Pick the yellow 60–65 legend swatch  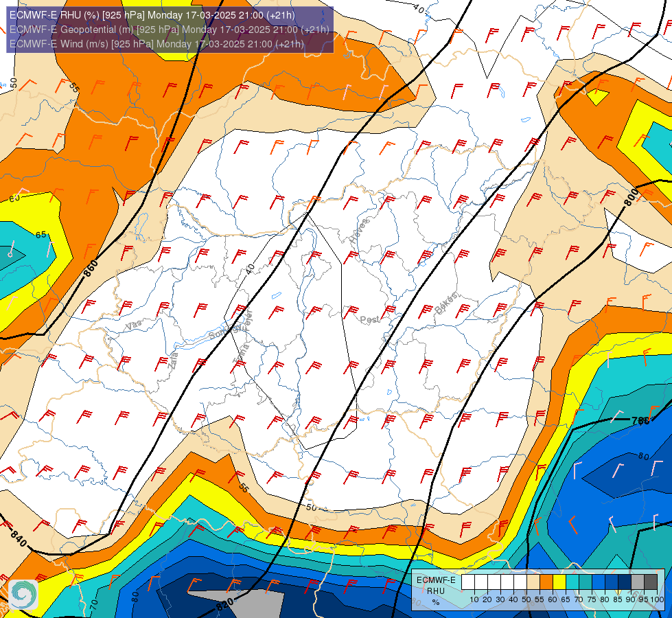tap(559, 582)
